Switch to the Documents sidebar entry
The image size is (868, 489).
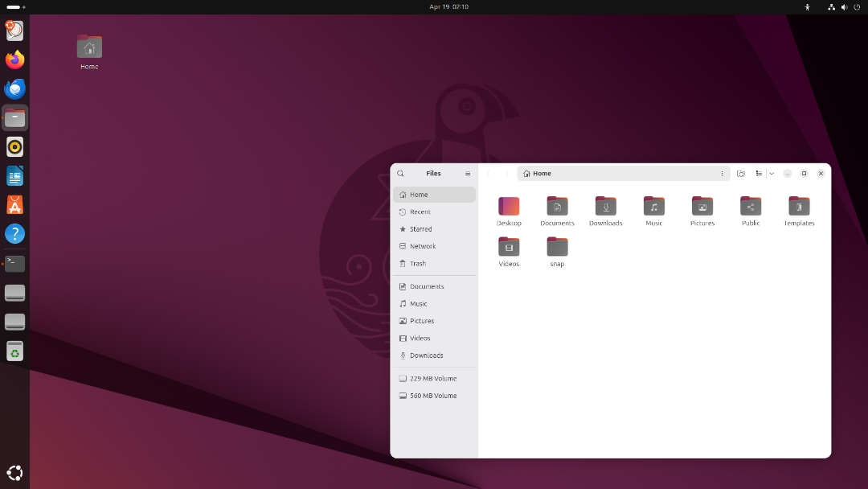426,286
